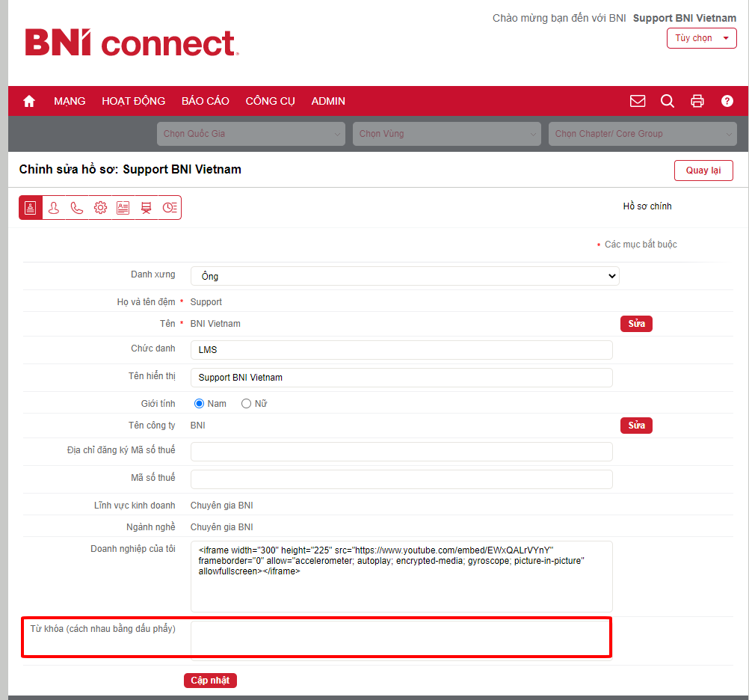The height and width of the screenshot is (700, 749).
Task: Select the main profile tab icon
Action: pyautogui.click(x=31, y=208)
